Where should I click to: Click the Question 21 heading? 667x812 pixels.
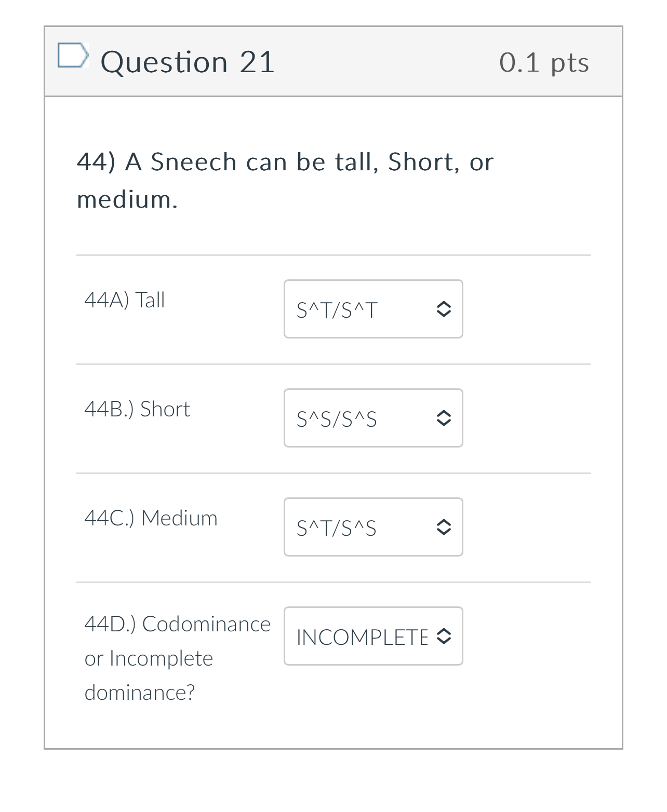(x=188, y=62)
